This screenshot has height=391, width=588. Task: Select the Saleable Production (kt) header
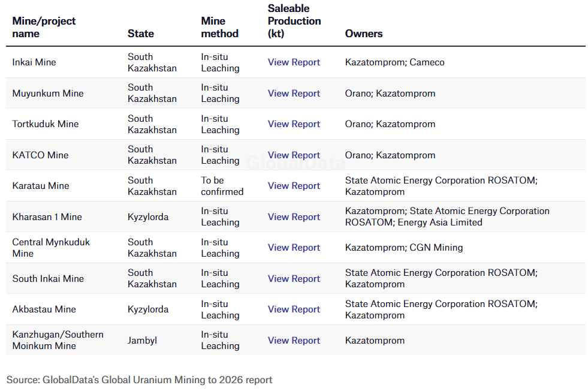(x=294, y=21)
